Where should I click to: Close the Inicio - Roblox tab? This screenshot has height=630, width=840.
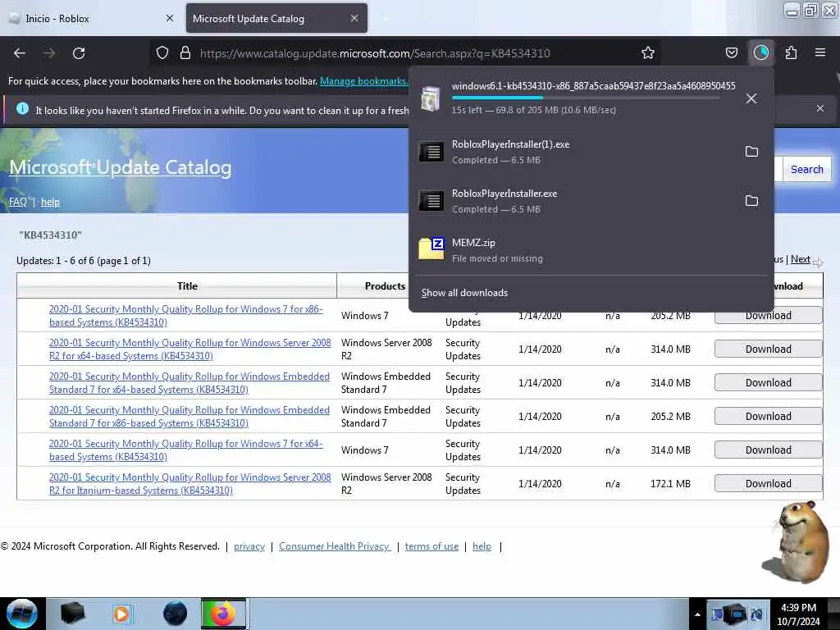coord(169,18)
